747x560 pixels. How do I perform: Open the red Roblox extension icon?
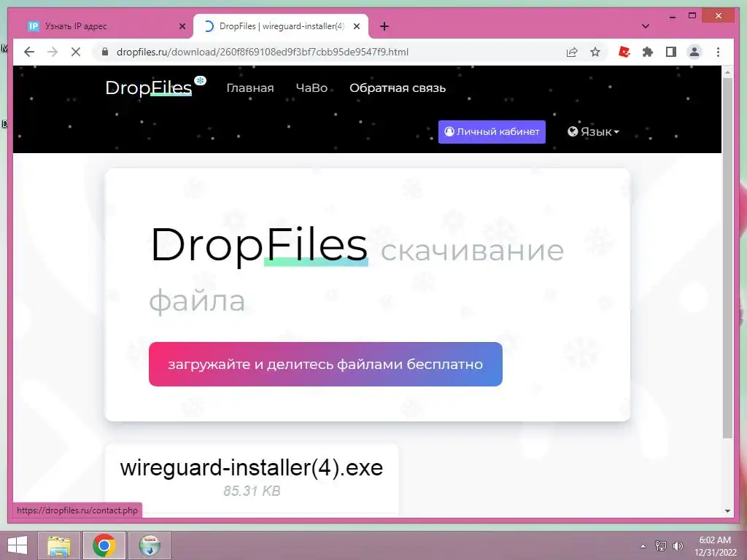tap(624, 52)
